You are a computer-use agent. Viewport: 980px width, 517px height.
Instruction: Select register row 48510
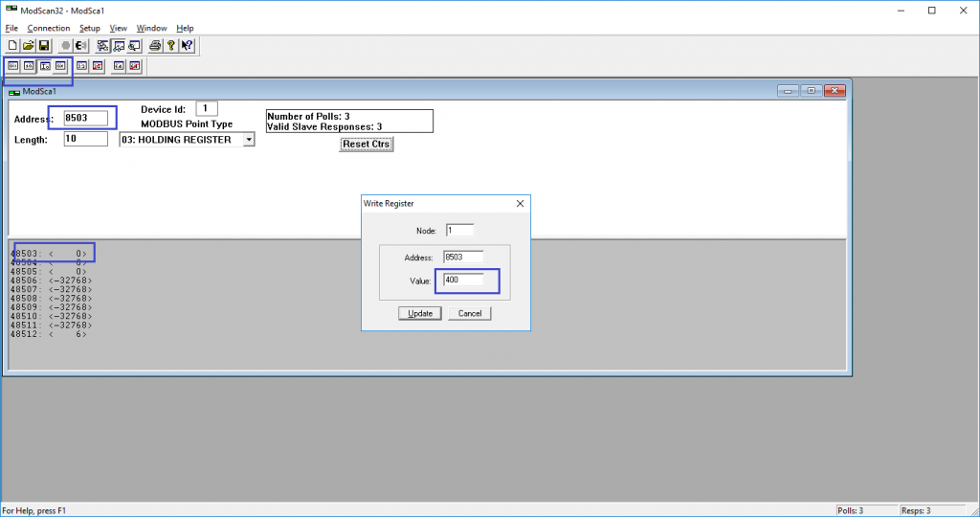pos(52,316)
